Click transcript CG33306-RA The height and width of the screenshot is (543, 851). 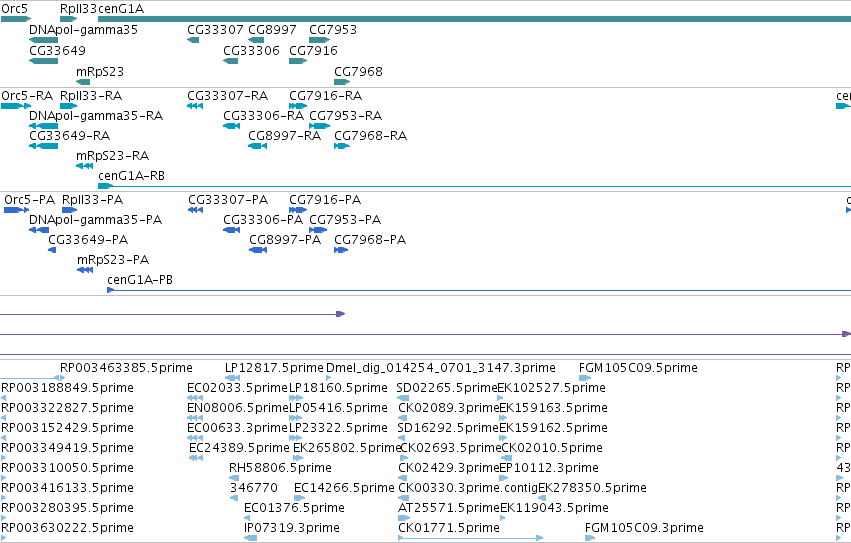(x=231, y=126)
